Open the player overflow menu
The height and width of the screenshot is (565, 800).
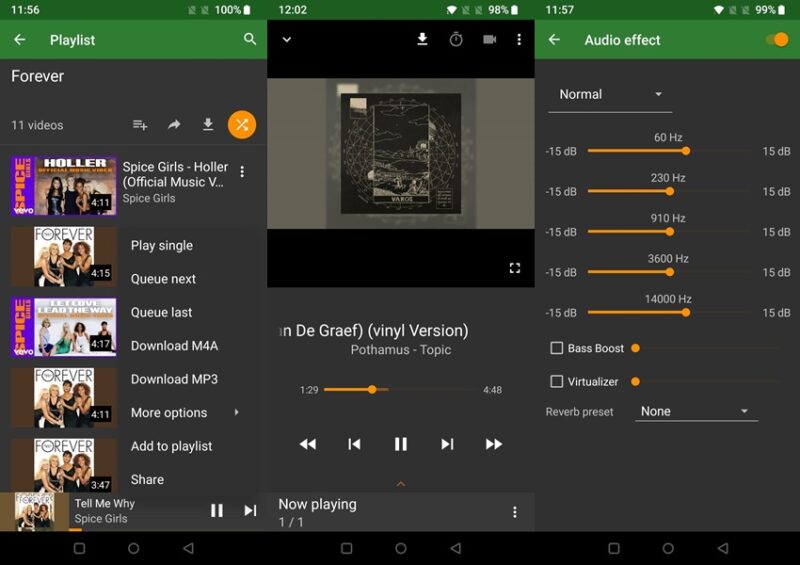pyautogui.click(x=519, y=39)
